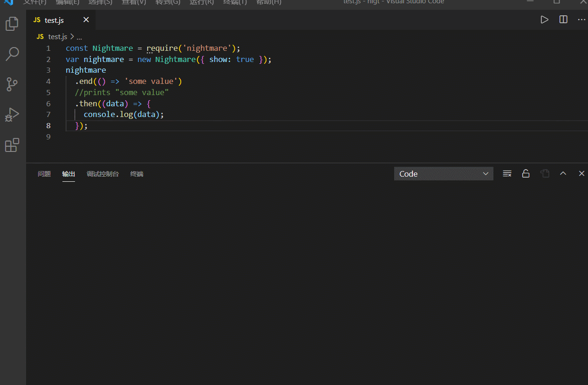Click line number 9 in the gutter
Viewport: 588px width, 385px height.
coord(48,137)
